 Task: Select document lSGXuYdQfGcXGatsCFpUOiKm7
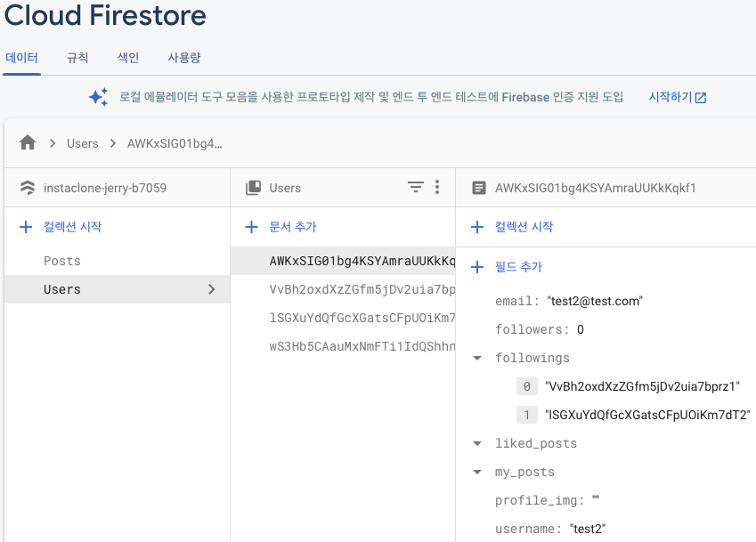click(x=343, y=318)
